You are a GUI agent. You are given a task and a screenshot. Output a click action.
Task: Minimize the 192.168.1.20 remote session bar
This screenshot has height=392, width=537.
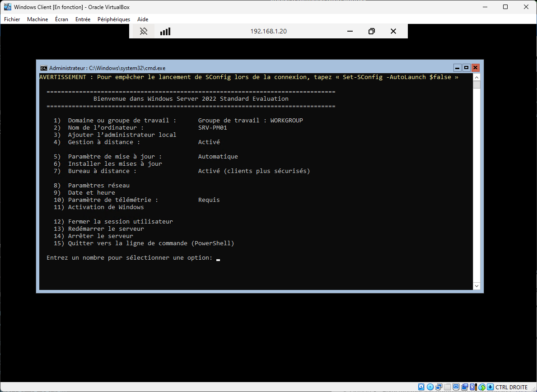pyautogui.click(x=350, y=31)
